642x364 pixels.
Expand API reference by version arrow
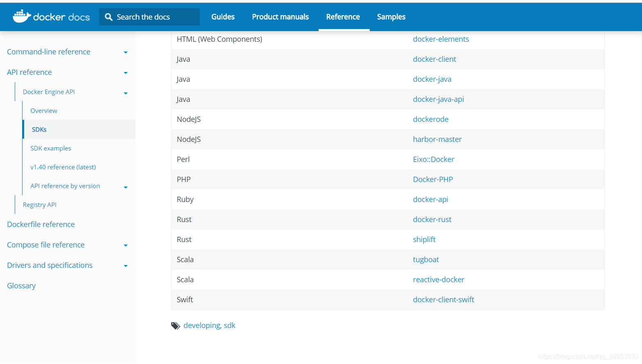(126, 187)
